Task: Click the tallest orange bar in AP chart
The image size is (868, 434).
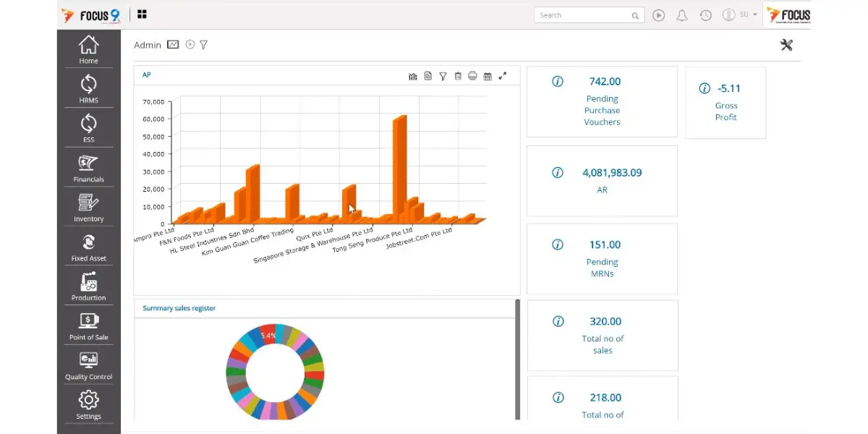Action: pyautogui.click(x=399, y=170)
